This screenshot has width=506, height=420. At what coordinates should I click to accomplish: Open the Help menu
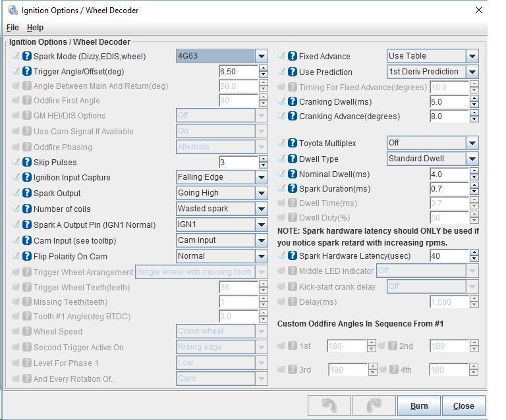pos(35,28)
